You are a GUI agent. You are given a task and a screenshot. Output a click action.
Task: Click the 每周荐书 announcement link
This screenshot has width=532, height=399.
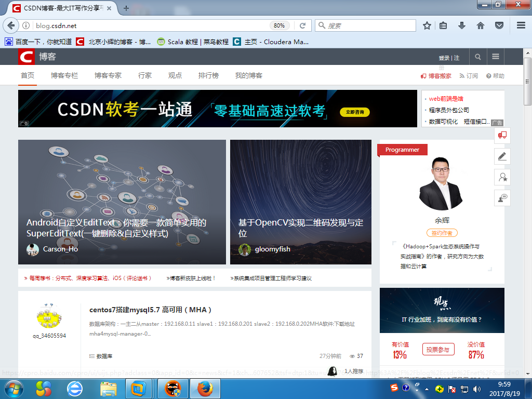[x=87, y=278]
